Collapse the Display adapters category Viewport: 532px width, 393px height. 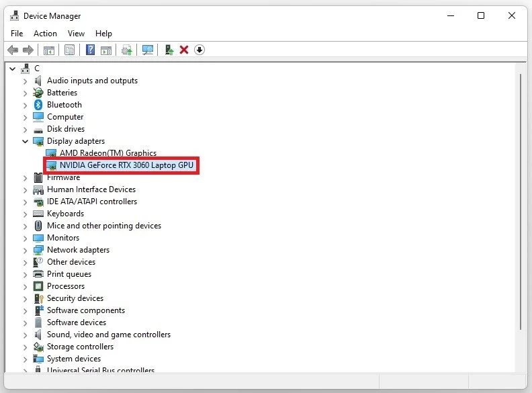(x=25, y=141)
